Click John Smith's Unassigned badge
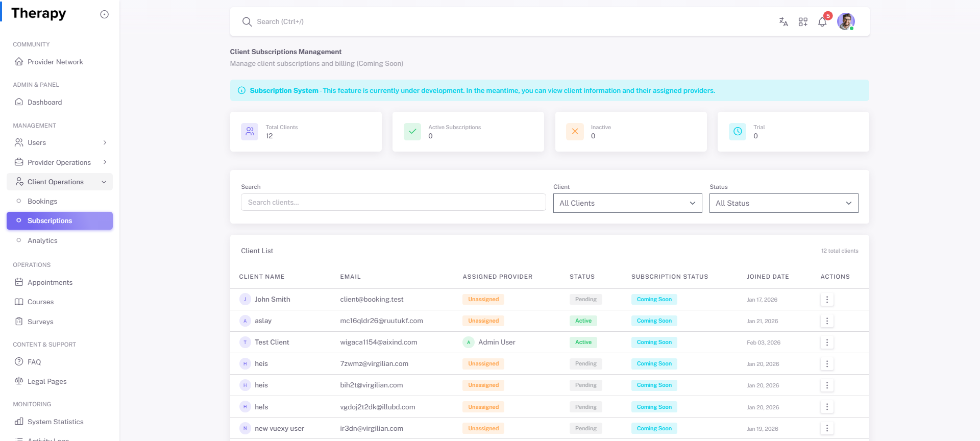The height and width of the screenshot is (441, 980). pyautogui.click(x=483, y=299)
